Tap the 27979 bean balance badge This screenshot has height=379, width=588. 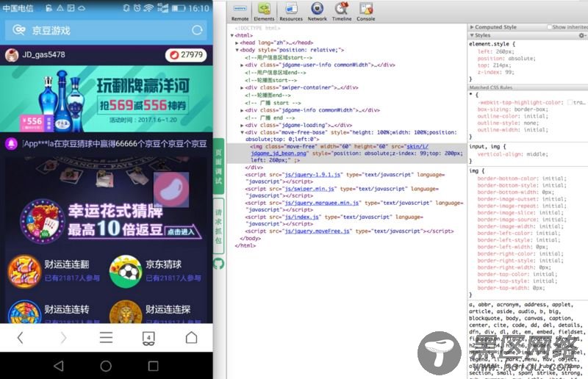(186, 55)
